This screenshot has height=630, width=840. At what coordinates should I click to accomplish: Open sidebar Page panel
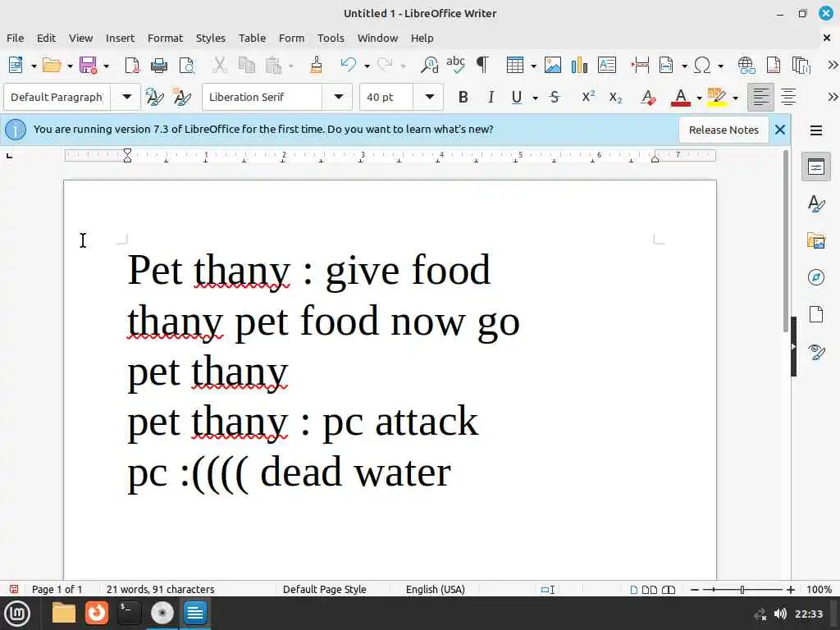point(816,314)
